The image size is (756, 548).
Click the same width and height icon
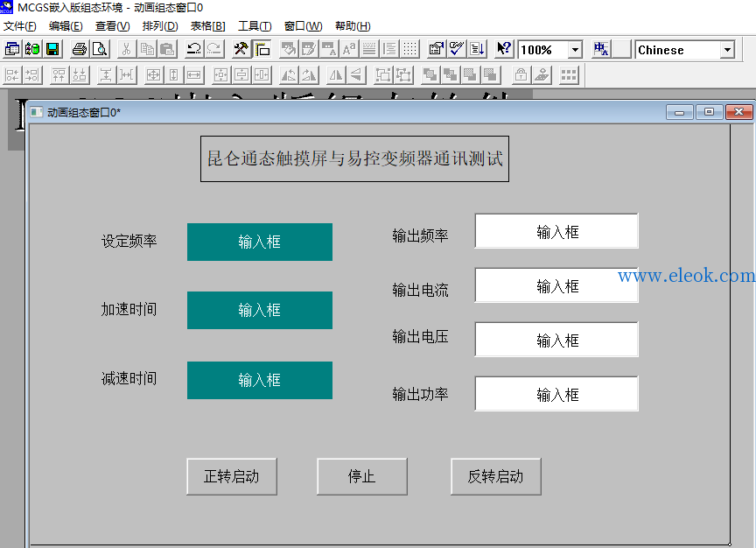[x=153, y=75]
